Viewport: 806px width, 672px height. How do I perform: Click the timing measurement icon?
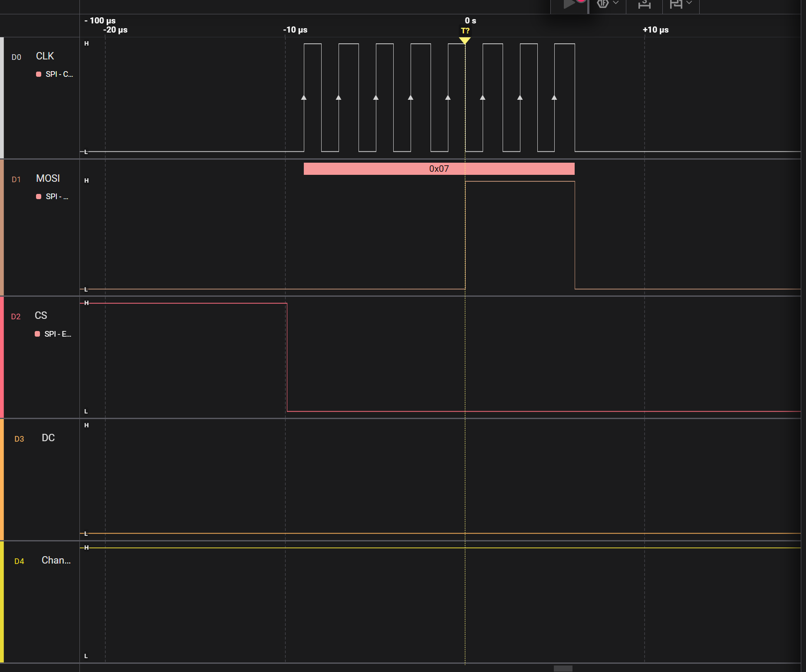644,4
